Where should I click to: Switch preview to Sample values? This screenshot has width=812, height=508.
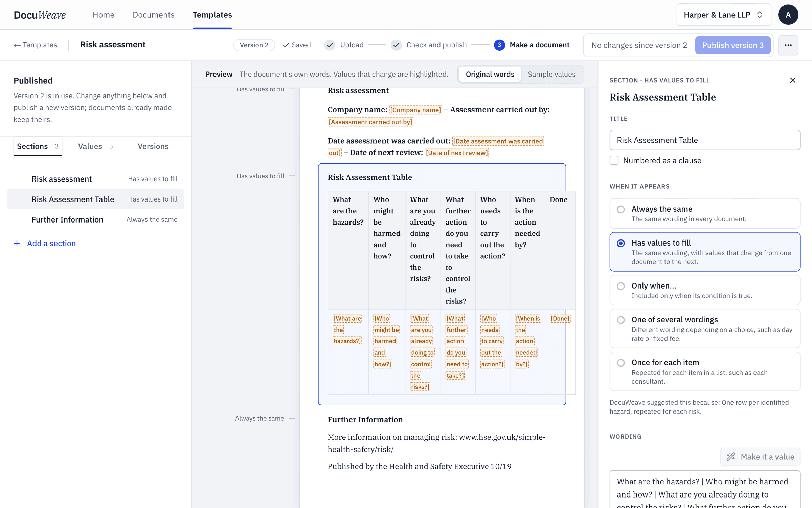click(x=551, y=74)
